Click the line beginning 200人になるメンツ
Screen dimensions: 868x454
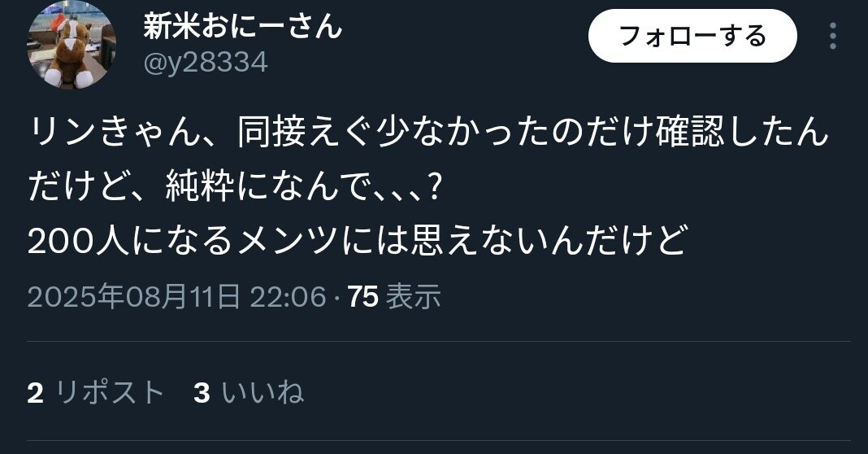point(358,241)
